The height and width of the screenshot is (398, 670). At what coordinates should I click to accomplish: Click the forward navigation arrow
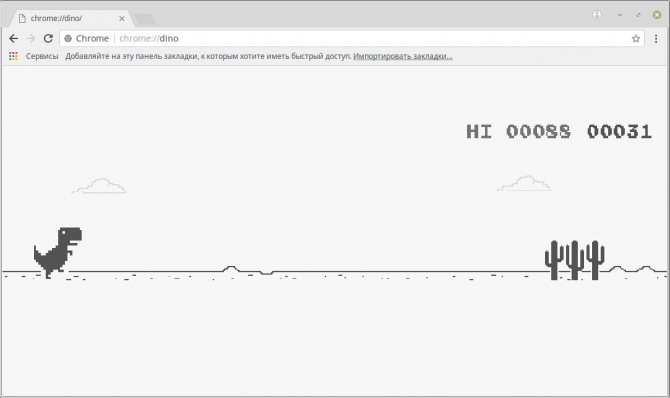31,38
